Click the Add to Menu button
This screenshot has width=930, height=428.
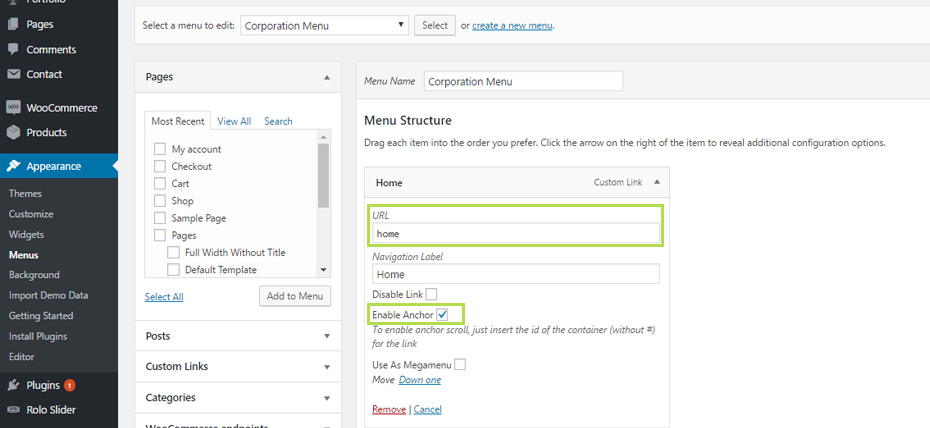(x=295, y=296)
